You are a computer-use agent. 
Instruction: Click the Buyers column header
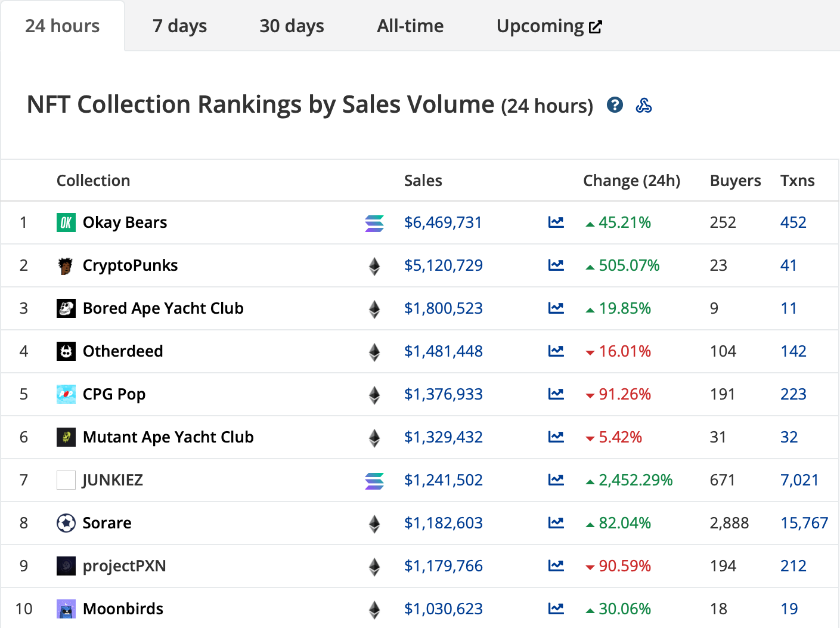click(x=736, y=181)
